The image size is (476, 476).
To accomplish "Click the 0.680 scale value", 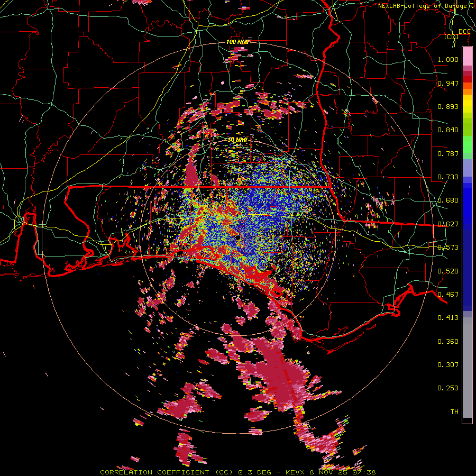I will [448, 200].
